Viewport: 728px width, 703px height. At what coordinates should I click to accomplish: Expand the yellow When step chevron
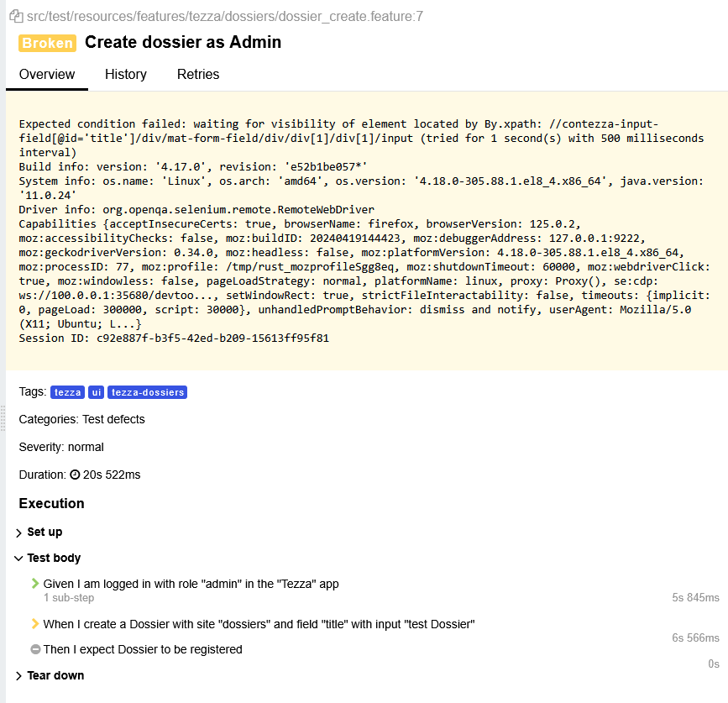(34, 623)
